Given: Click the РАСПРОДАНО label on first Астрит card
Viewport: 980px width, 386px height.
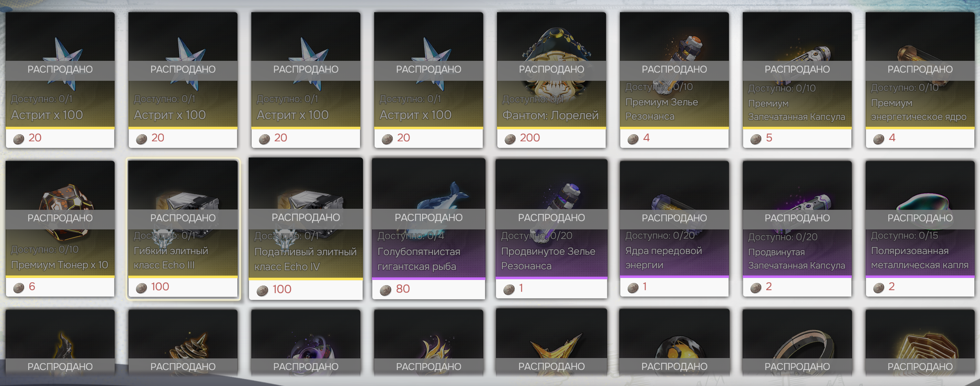Looking at the screenshot, I should coord(60,69).
